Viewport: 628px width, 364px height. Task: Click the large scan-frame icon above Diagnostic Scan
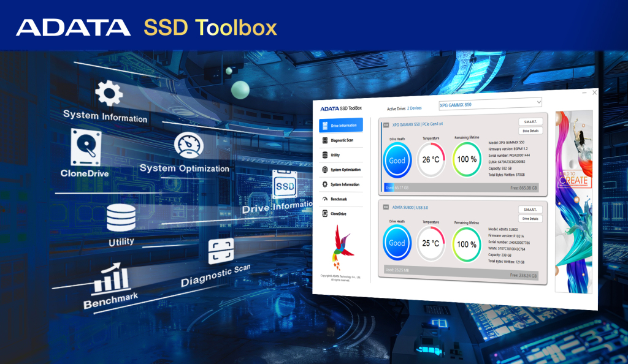tap(221, 251)
